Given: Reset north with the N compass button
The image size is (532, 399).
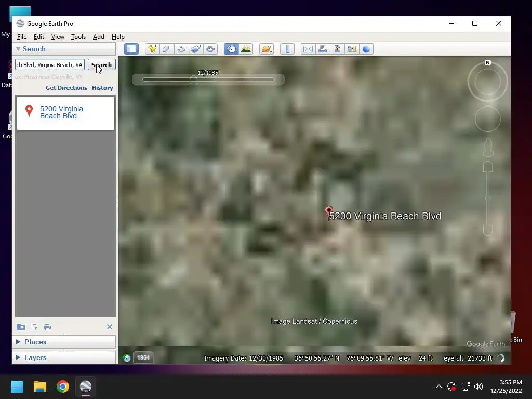Looking at the screenshot, I should tap(487, 63).
